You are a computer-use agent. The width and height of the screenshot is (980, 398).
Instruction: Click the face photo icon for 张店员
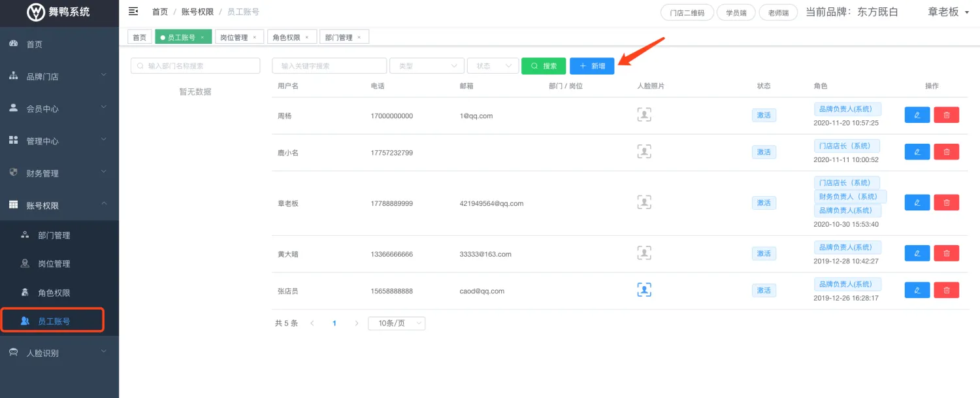coord(644,290)
